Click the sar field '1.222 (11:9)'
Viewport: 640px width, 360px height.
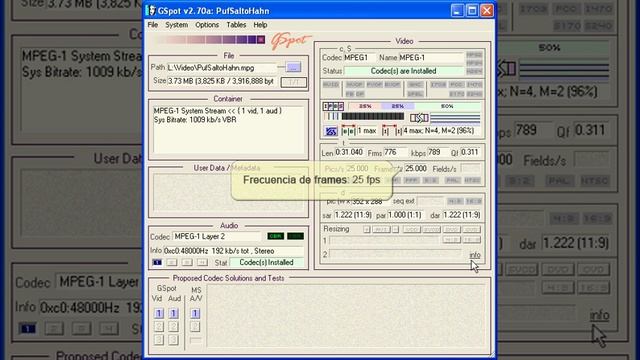(x=353, y=215)
